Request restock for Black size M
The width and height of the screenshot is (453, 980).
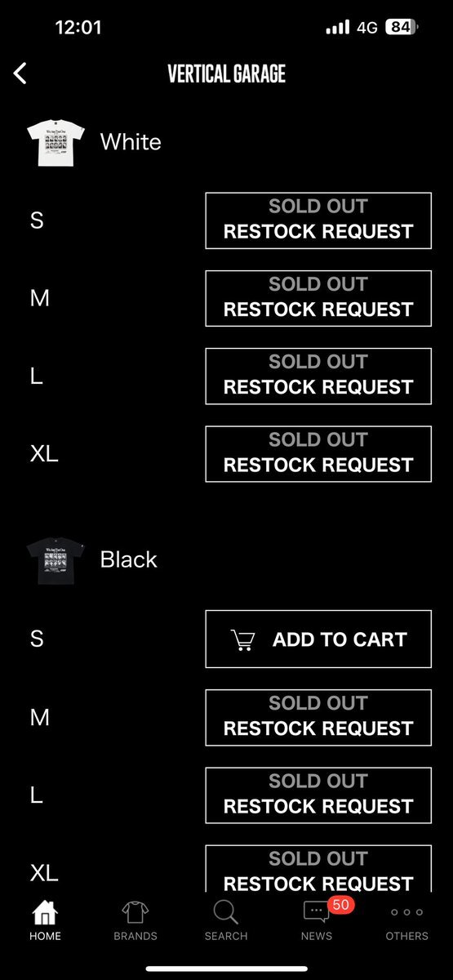pyautogui.click(x=318, y=717)
